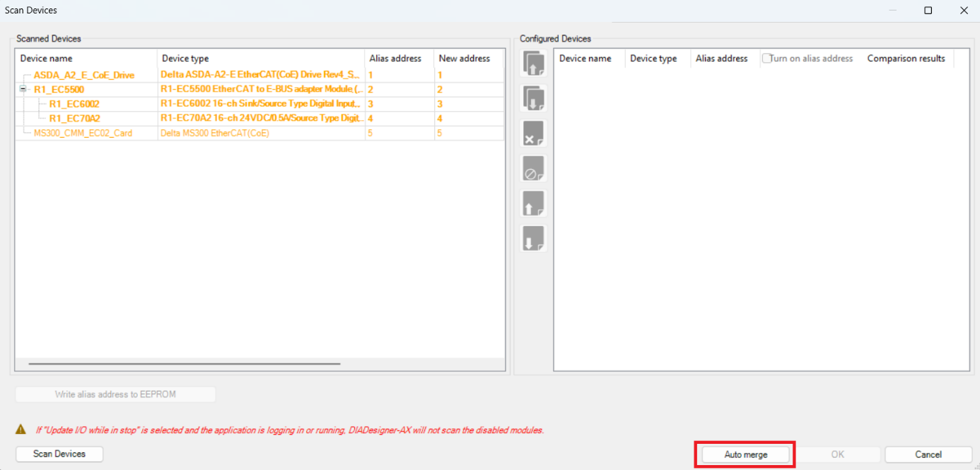The height and width of the screenshot is (470, 980).
Task: Cancel the Scan Devices dialog
Action: pos(928,454)
